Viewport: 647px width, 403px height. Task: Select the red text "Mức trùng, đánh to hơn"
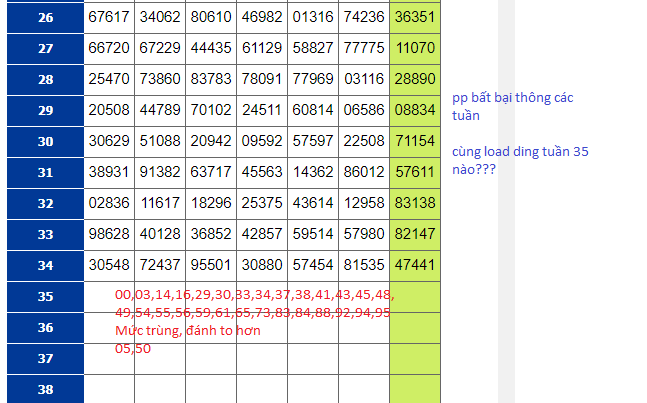182,329
